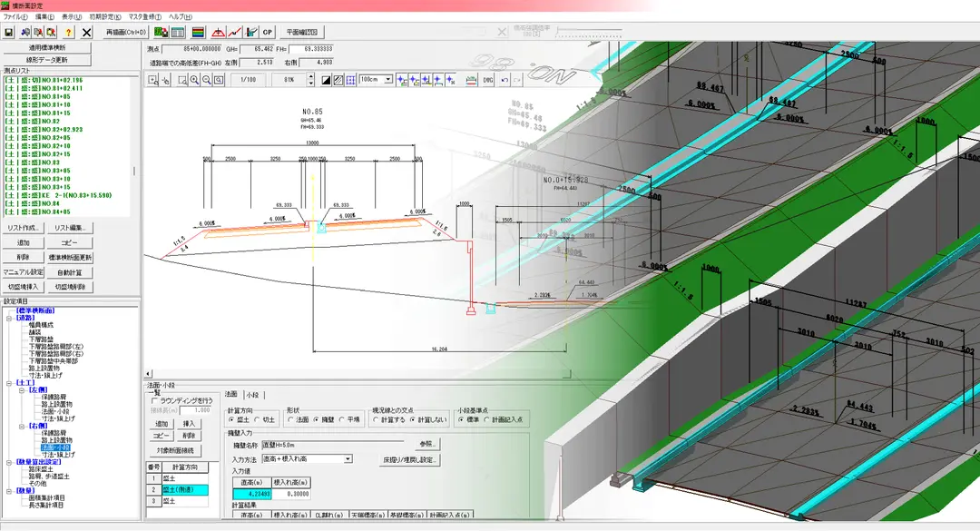Click the first view selection icon in drawing toolbar
980x531 pixels.
(153, 80)
